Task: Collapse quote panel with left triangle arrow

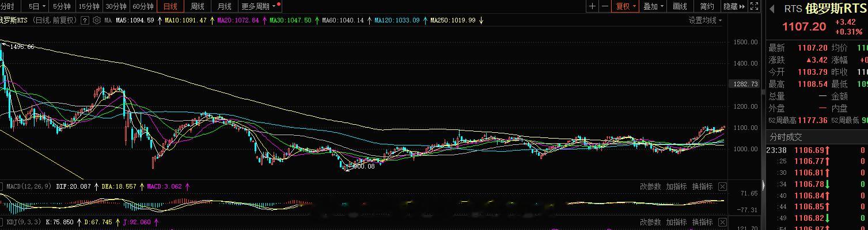Action: [x=772, y=9]
